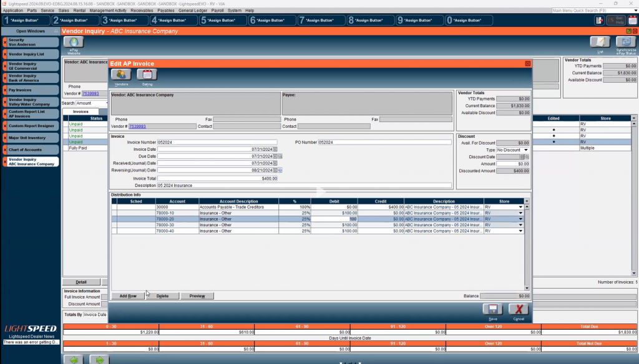Click the red X Cancel icon
The image size is (639, 364).
coord(519,309)
